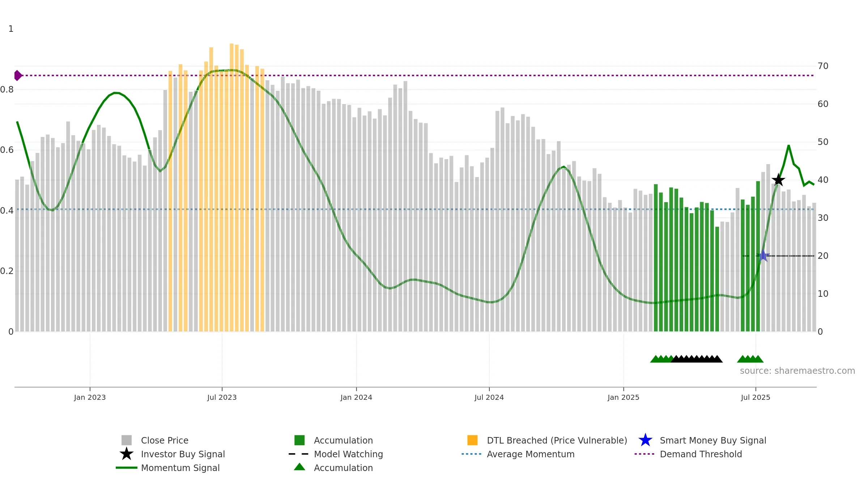Click Average Momentum legend label
Image resolution: width=868 pixels, height=488 pixels.
click(x=531, y=454)
